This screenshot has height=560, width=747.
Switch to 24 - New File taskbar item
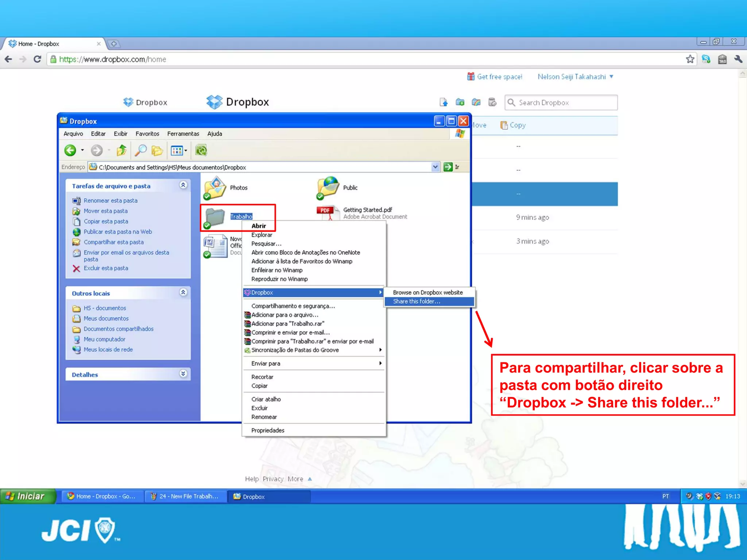[185, 496]
